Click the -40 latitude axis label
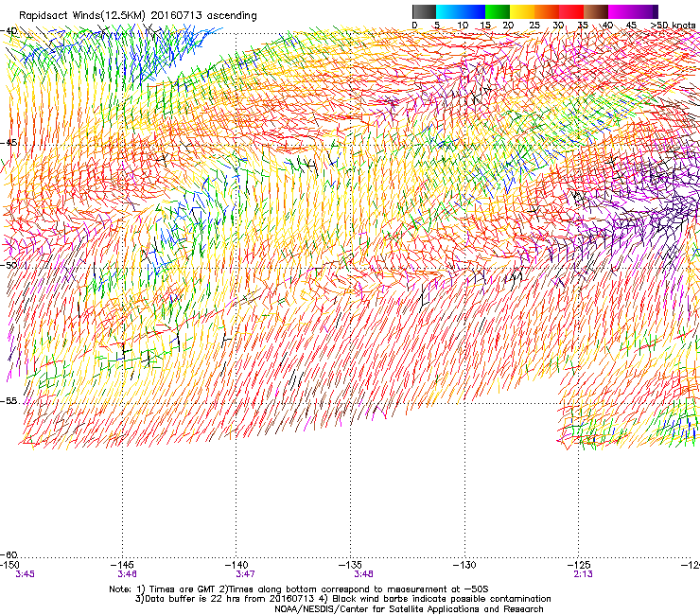The width and height of the screenshot is (700, 615). [x=9, y=31]
